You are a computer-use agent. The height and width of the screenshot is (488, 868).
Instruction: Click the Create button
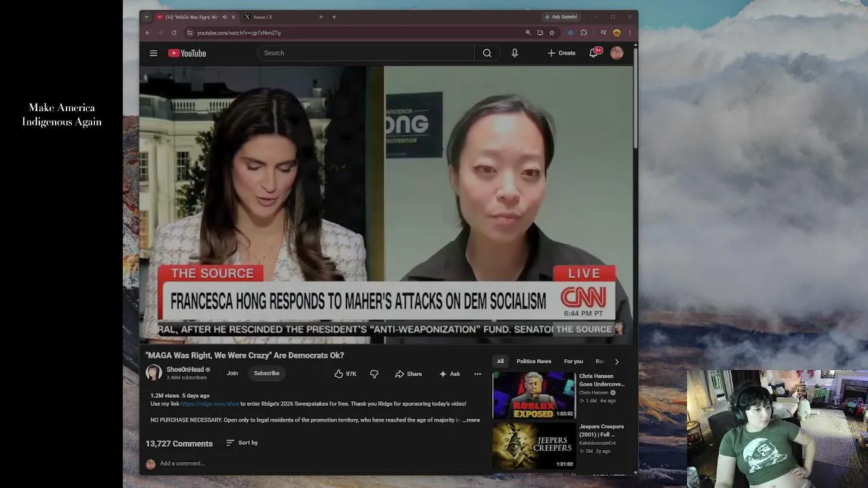(561, 53)
